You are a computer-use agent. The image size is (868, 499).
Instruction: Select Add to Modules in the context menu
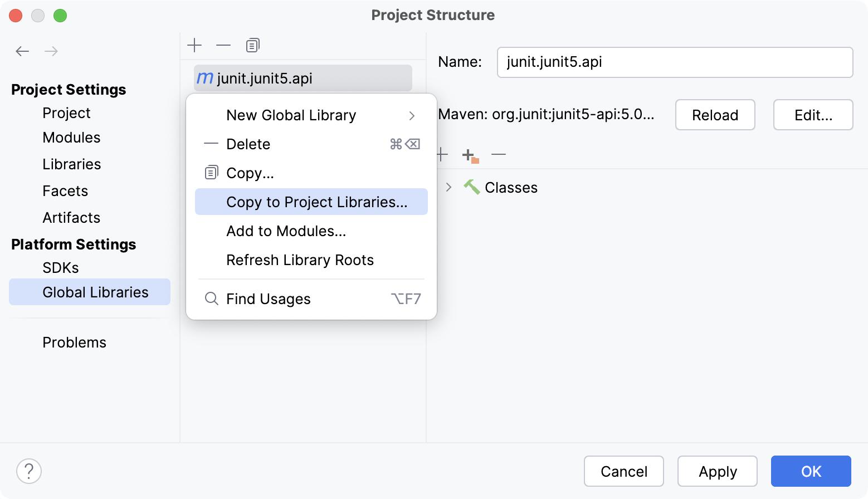coord(286,231)
